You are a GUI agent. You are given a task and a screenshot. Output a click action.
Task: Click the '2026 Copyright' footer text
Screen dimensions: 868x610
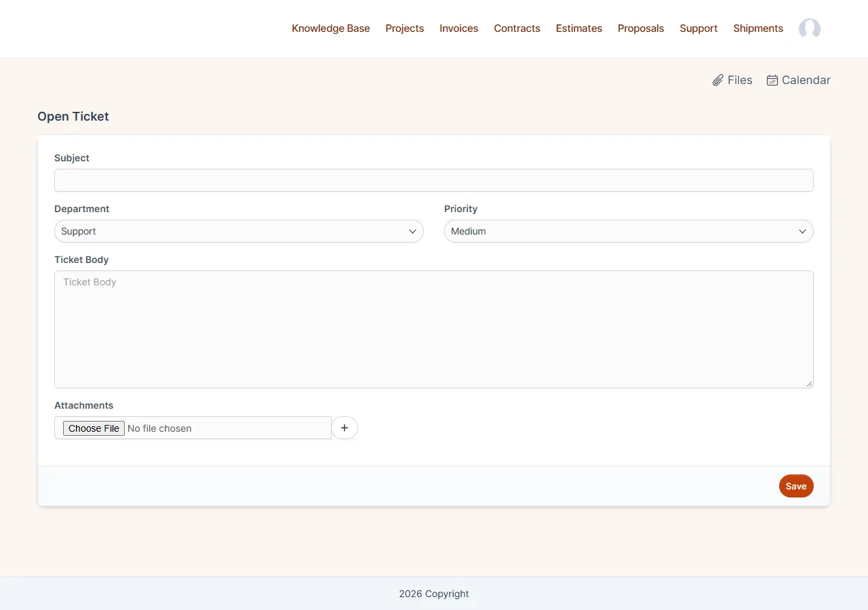[x=434, y=594]
